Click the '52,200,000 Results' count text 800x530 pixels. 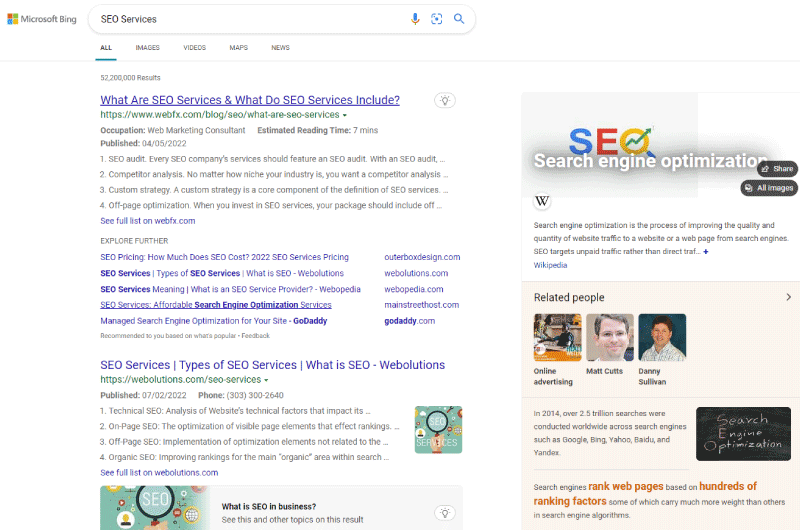[130, 78]
